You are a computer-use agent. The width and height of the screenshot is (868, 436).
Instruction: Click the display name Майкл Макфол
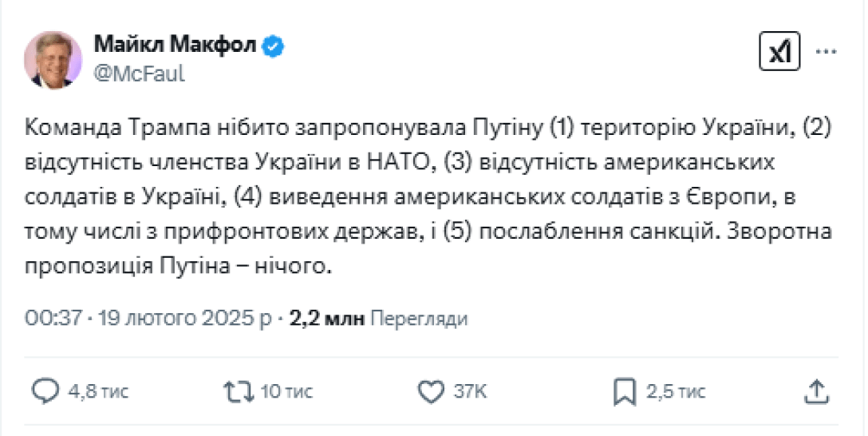[x=176, y=46]
